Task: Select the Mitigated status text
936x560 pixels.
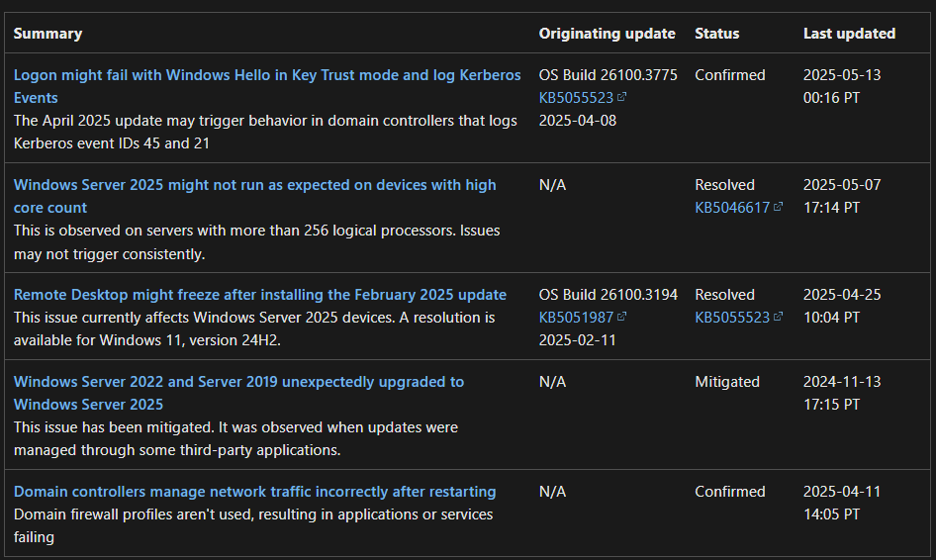Action: pos(727,382)
